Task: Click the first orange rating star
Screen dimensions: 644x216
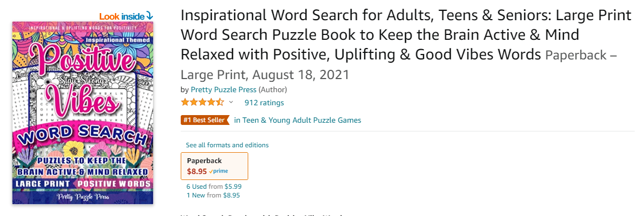Action: click(x=185, y=102)
